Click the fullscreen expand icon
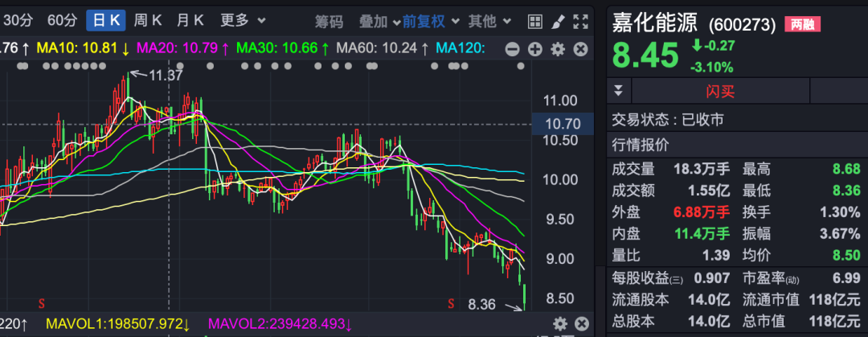 coord(580,22)
